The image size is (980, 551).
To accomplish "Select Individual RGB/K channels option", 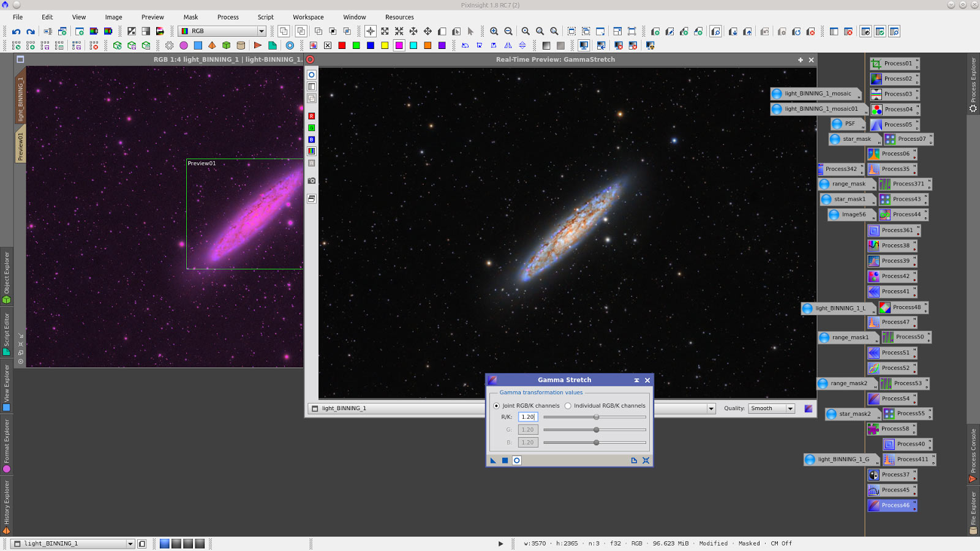I will pyautogui.click(x=568, y=406).
